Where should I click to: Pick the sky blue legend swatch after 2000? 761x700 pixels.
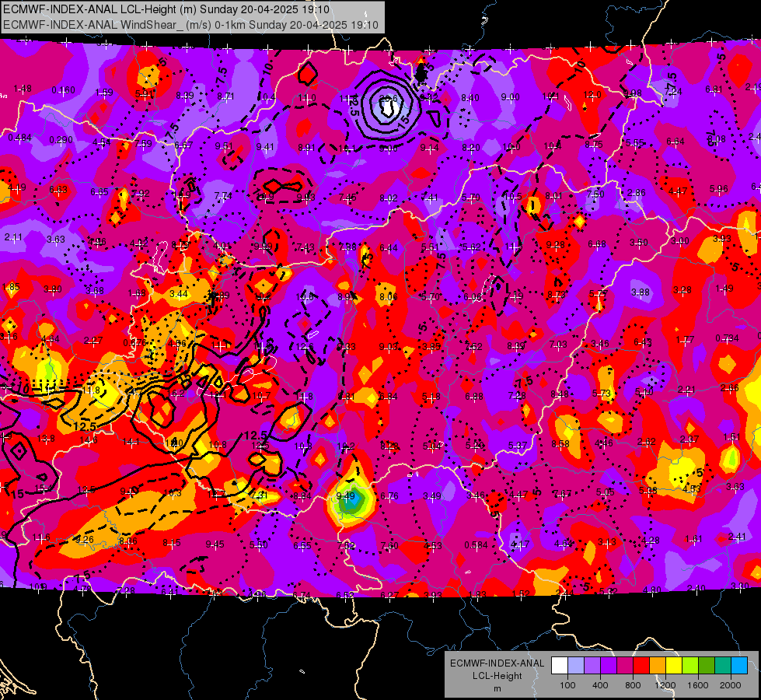(738, 666)
